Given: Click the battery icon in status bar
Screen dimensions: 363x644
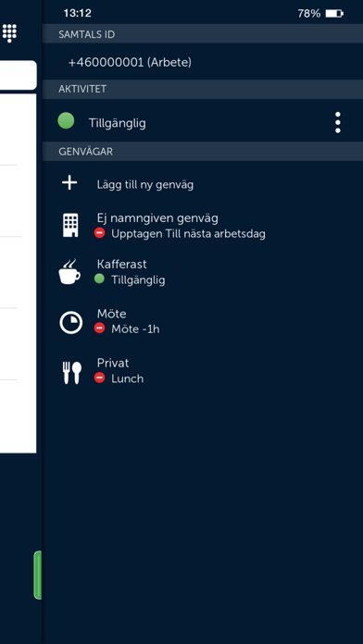Looking at the screenshot, I should click(334, 14).
